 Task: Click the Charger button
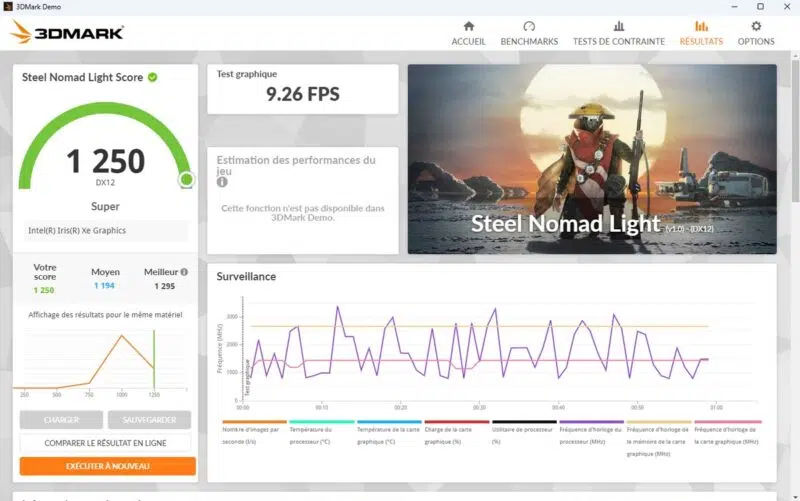[x=61, y=420]
